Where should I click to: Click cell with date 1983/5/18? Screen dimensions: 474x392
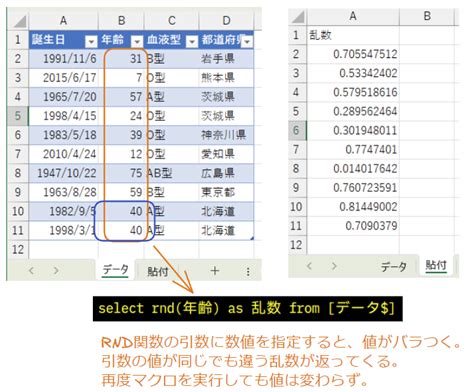[63, 135]
